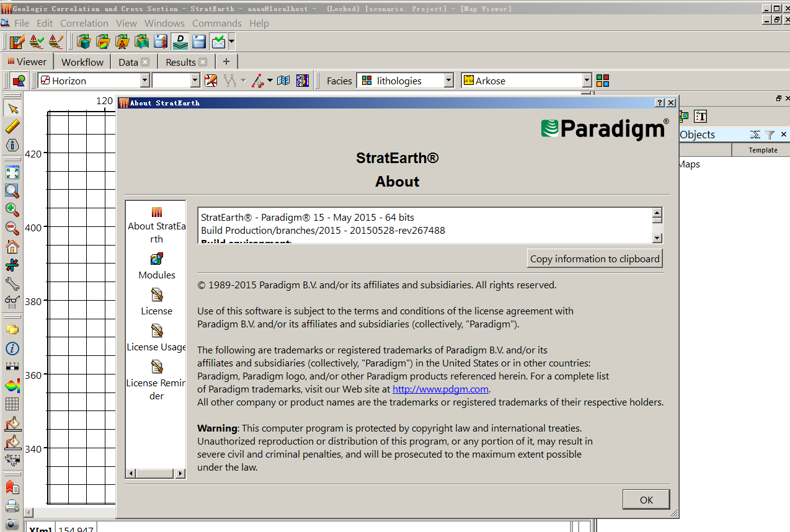Open the Windows menu

click(165, 23)
